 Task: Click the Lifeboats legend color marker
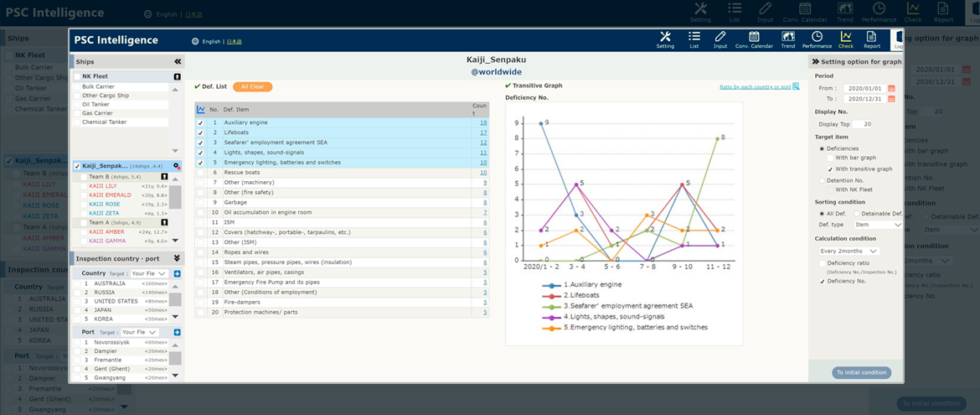click(x=551, y=295)
